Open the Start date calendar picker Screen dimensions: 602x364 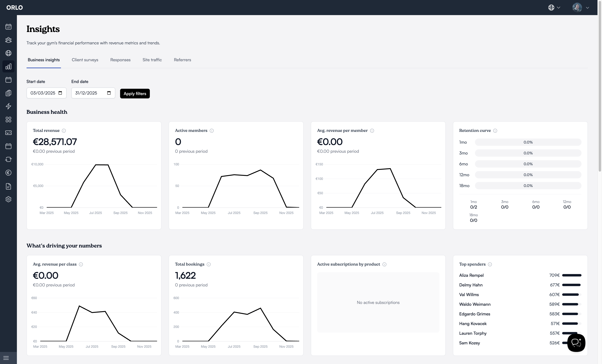pyautogui.click(x=60, y=93)
